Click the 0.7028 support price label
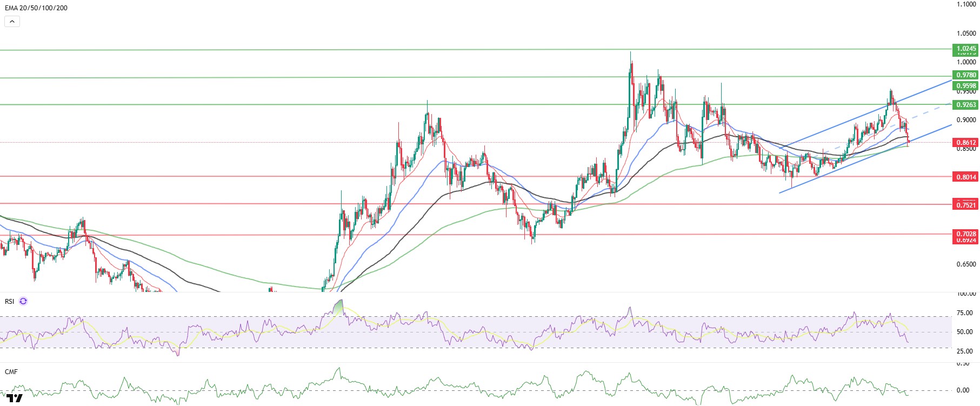Screen dimensions: 980x406 [966, 234]
